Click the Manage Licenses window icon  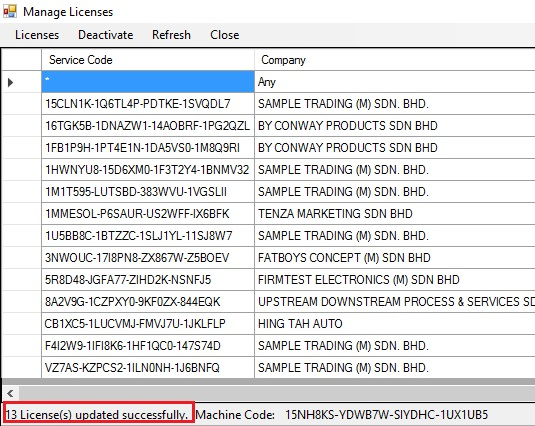pyautogui.click(x=10, y=11)
